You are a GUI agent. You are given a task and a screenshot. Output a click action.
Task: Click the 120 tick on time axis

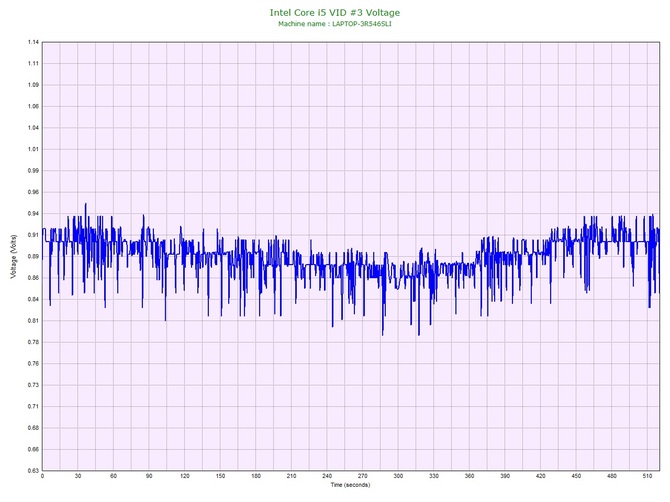coord(185,476)
